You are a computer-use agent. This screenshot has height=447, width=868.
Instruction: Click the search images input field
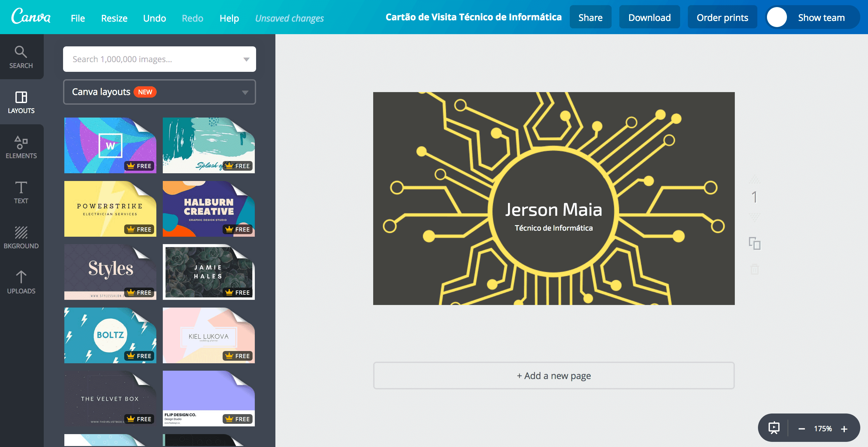pos(159,59)
